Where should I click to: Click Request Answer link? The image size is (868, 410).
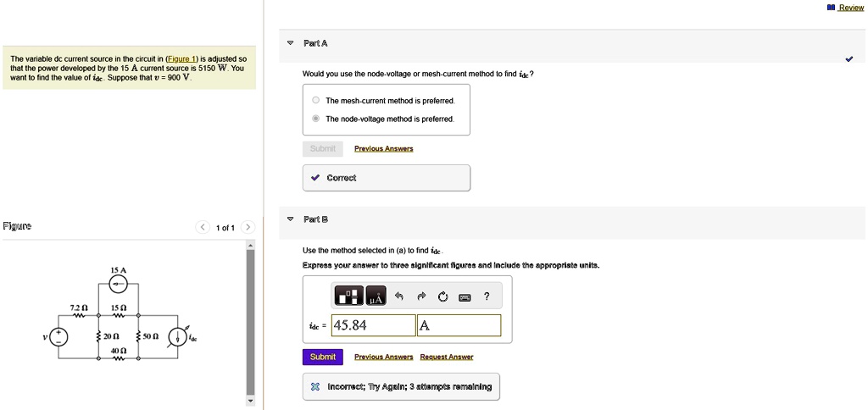[447, 357]
